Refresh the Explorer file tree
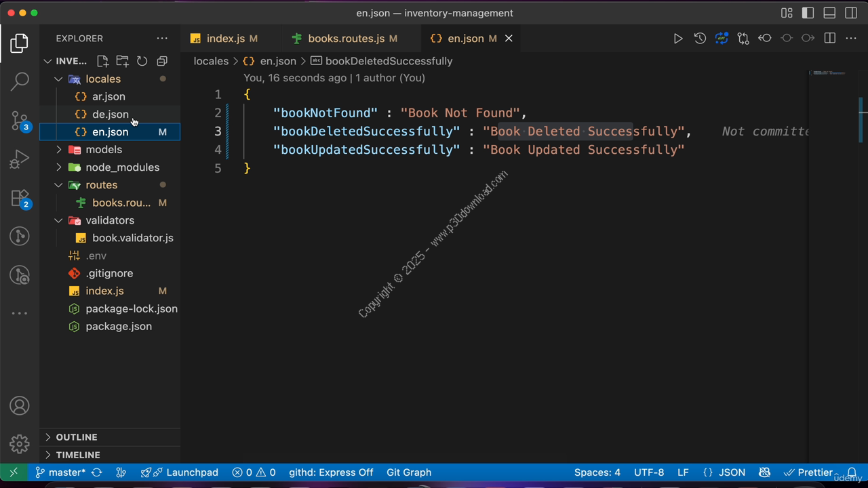868x488 pixels. (x=142, y=61)
